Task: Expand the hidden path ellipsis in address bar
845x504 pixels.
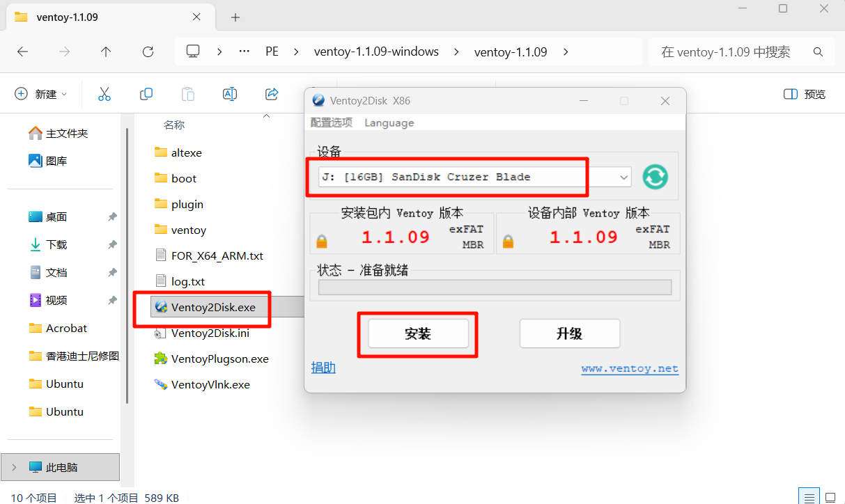Action: coord(245,52)
